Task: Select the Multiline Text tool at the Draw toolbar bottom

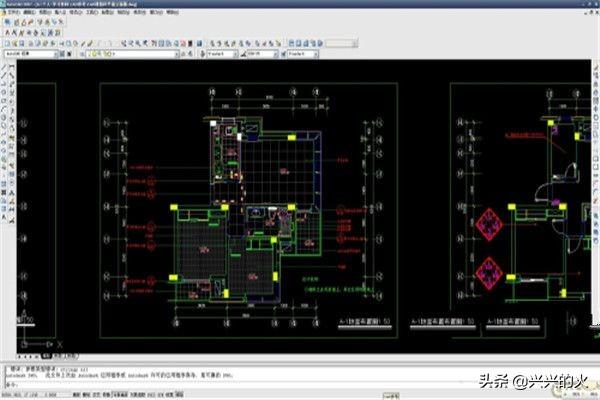Action: tap(4, 217)
